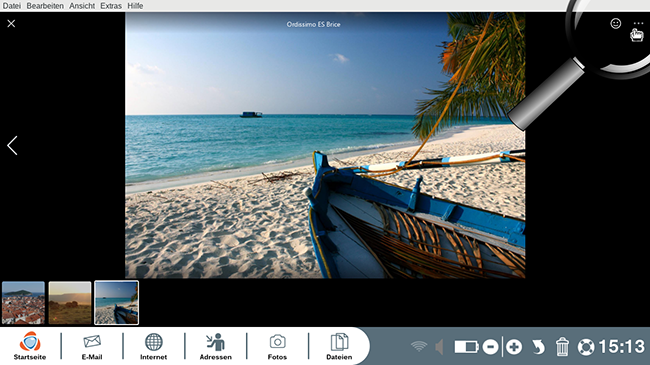650x365 pixels.
Task: Open the Fotos camera icon
Action: coord(277,346)
